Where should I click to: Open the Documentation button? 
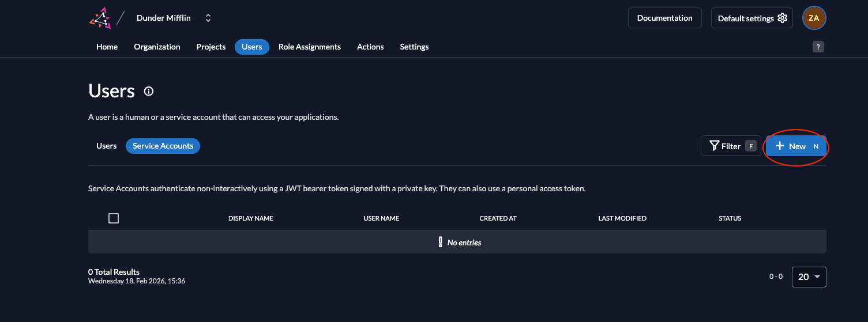pos(664,18)
